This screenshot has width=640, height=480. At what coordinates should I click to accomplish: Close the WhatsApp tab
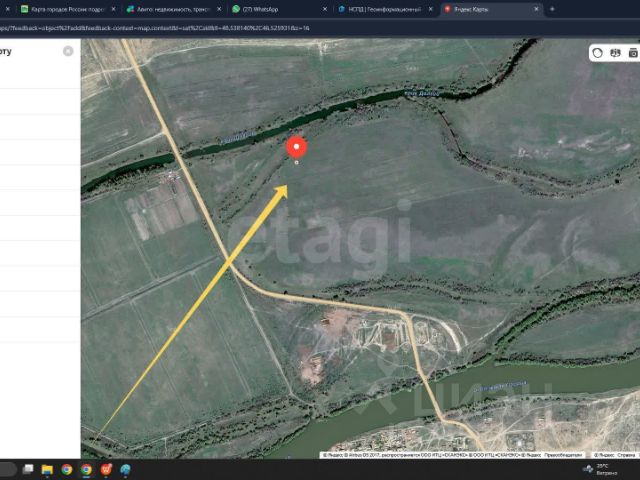click(325, 9)
